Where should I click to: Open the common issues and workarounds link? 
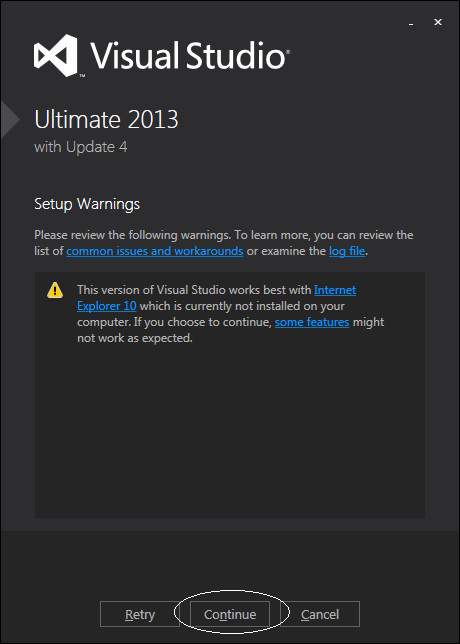coord(155,251)
